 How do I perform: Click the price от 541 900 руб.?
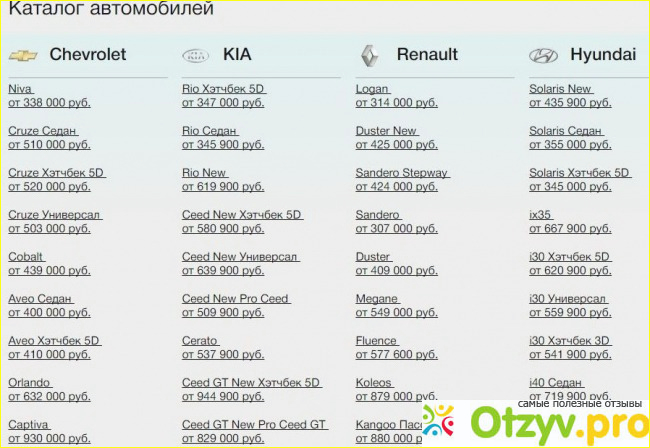570,354
